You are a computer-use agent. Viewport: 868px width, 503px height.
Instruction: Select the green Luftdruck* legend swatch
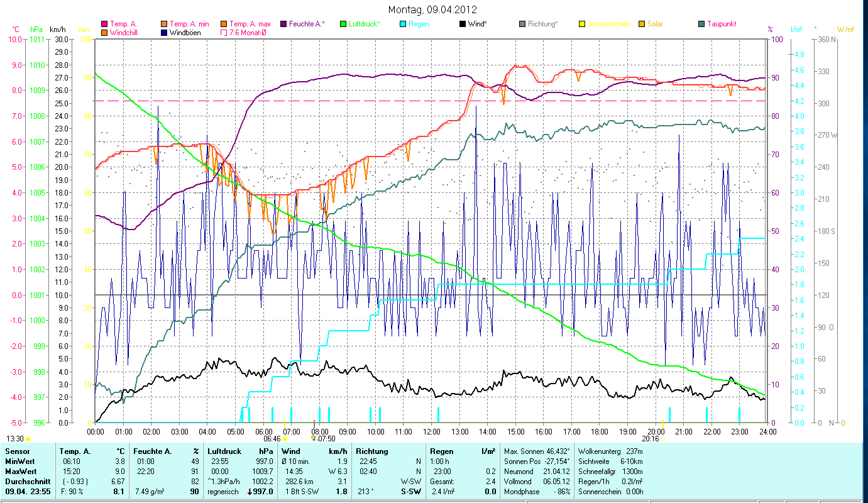click(x=343, y=25)
